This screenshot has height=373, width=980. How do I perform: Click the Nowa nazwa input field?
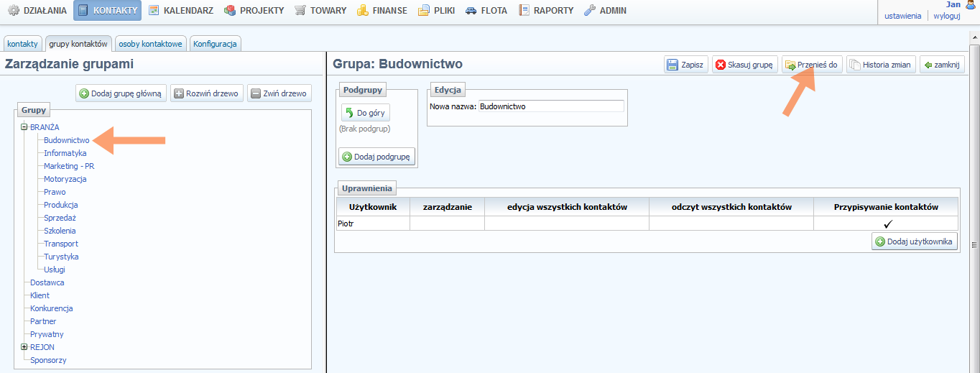click(x=550, y=106)
